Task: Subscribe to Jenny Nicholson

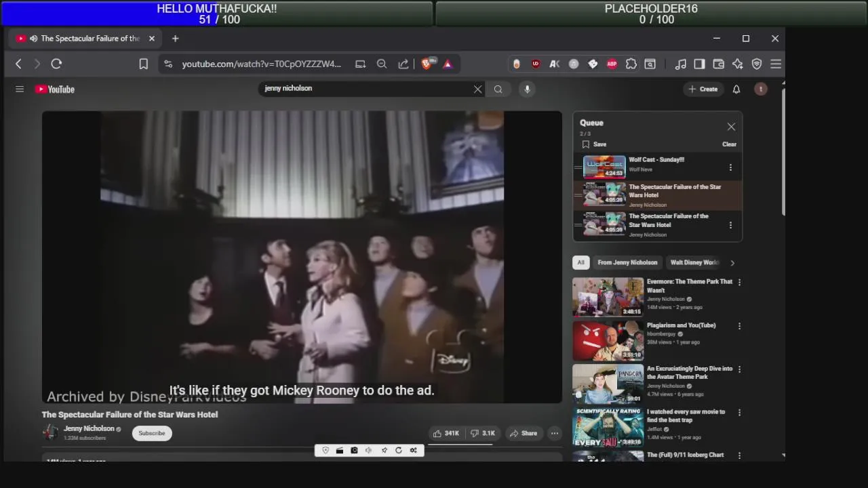Action: tap(152, 433)
